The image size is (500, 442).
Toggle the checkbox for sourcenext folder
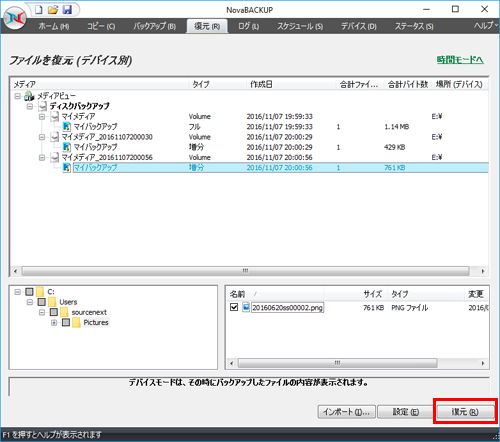point(54,312)
